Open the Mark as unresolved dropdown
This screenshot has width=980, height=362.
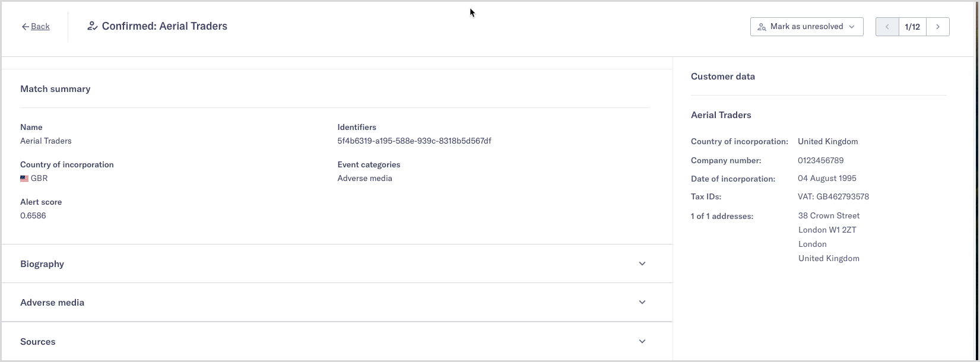(x=807, y=27)
